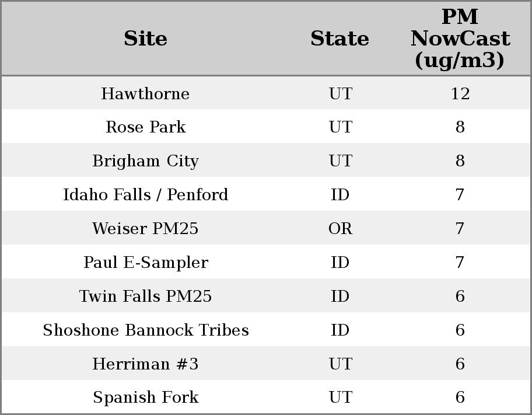The width and height of the screenshot is (532, 415).
Task: Select the PM value 8 for Rose Park
Action: (x=460, y=127)
